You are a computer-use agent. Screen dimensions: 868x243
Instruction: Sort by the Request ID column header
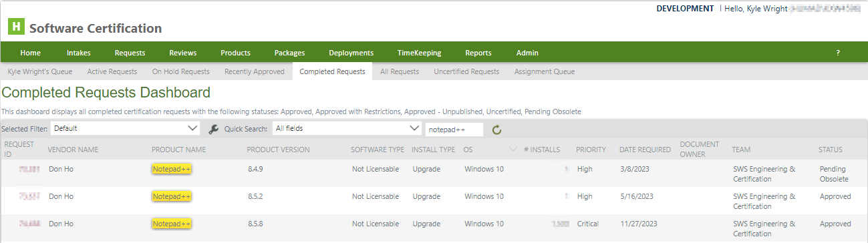coord(19,150)
